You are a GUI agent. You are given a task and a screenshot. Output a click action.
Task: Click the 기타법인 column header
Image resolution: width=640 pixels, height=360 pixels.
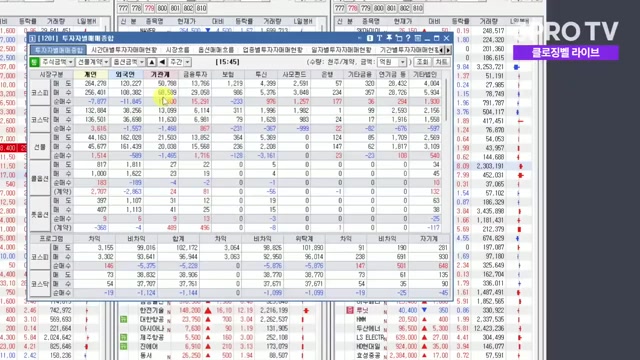pos(424,74)
